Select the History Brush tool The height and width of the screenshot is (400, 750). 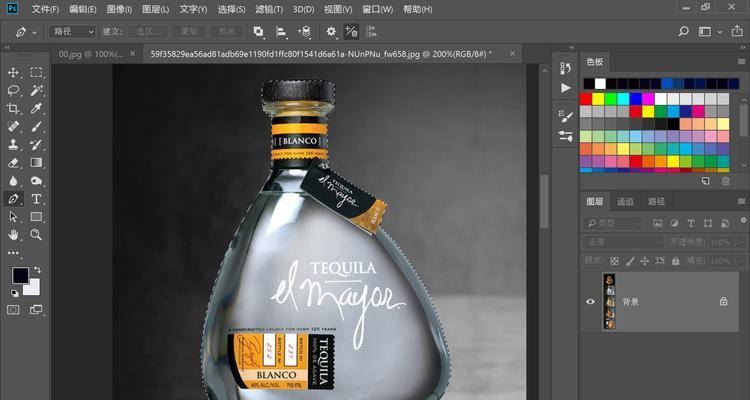coord(36,144)
